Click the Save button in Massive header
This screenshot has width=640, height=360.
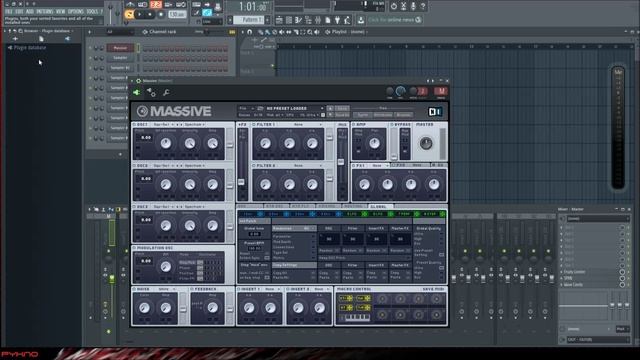click(x=342, y=109)
